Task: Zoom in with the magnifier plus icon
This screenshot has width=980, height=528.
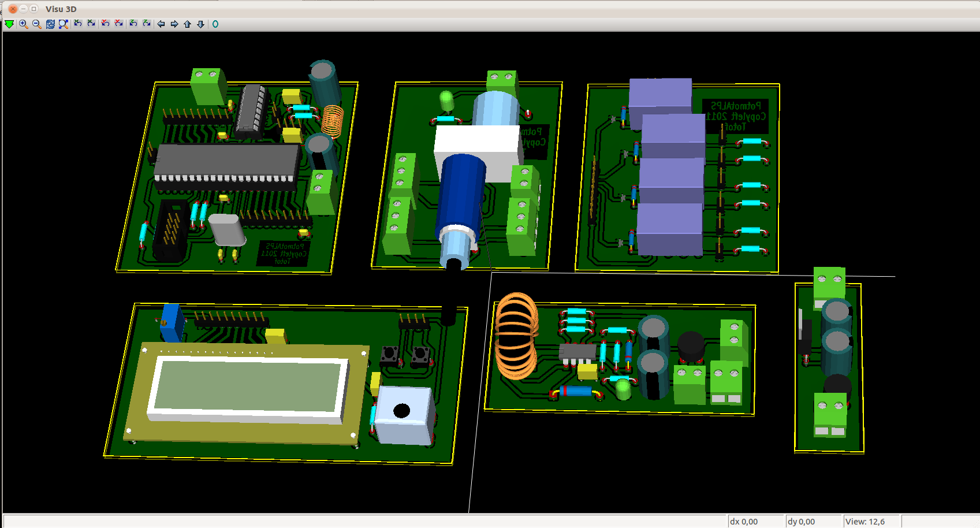Action: 23,24
